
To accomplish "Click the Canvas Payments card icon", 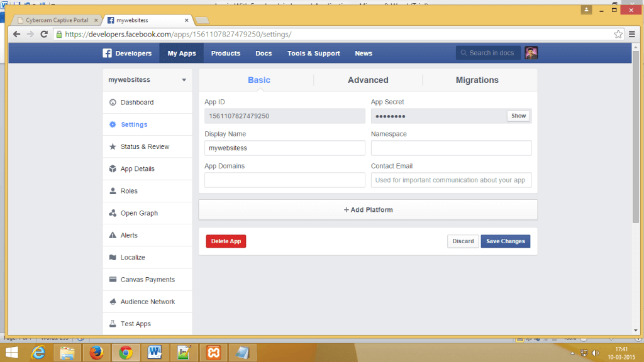I will point(113,280).
